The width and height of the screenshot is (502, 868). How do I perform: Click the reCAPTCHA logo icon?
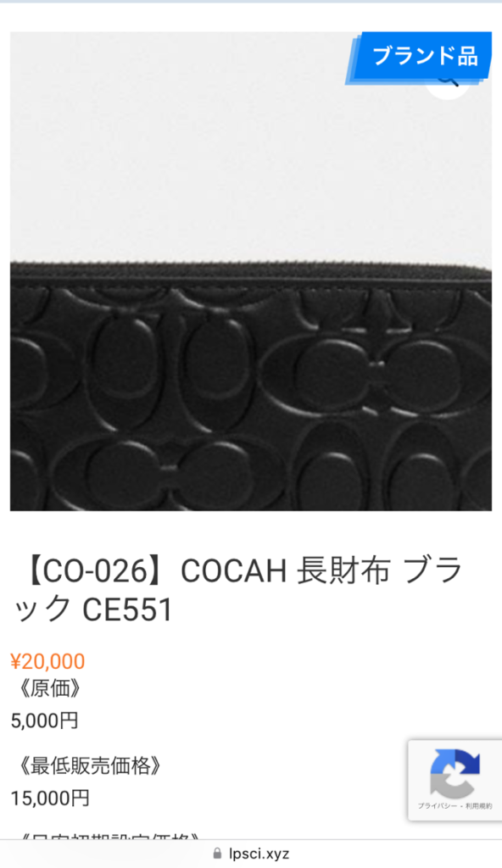pos(455,773)
